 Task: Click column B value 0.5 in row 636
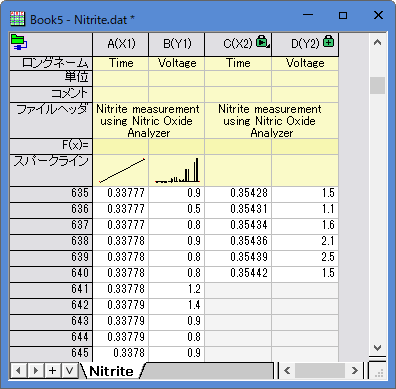(x=177, y=209)
